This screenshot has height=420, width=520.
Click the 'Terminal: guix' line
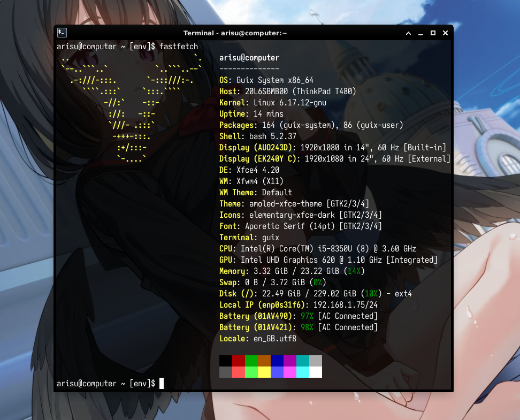pyautogui.click(x=249, y=238)
